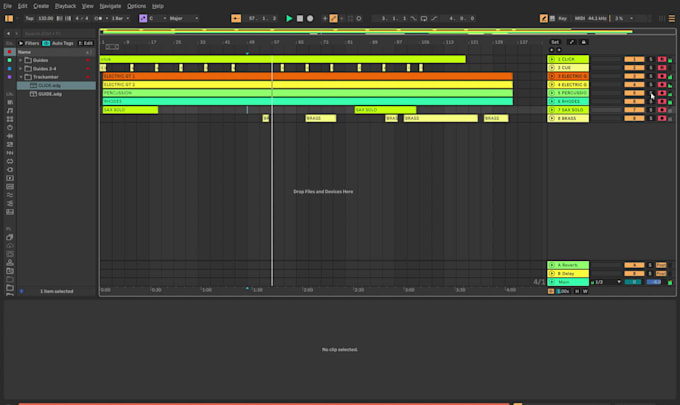Screen dimensions: 680x405
Task: Go back in browser history arrow
Action: pyautogui.click(x=8, y=33)
